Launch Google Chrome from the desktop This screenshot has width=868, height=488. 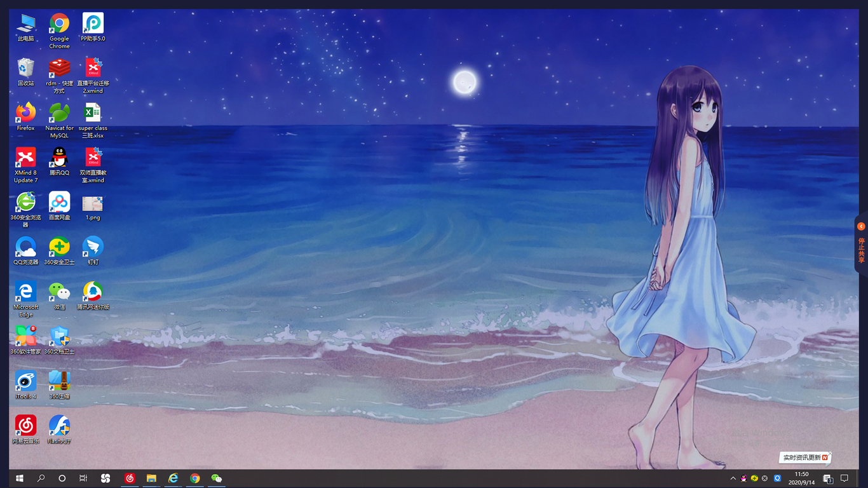[x=59, y=31]
